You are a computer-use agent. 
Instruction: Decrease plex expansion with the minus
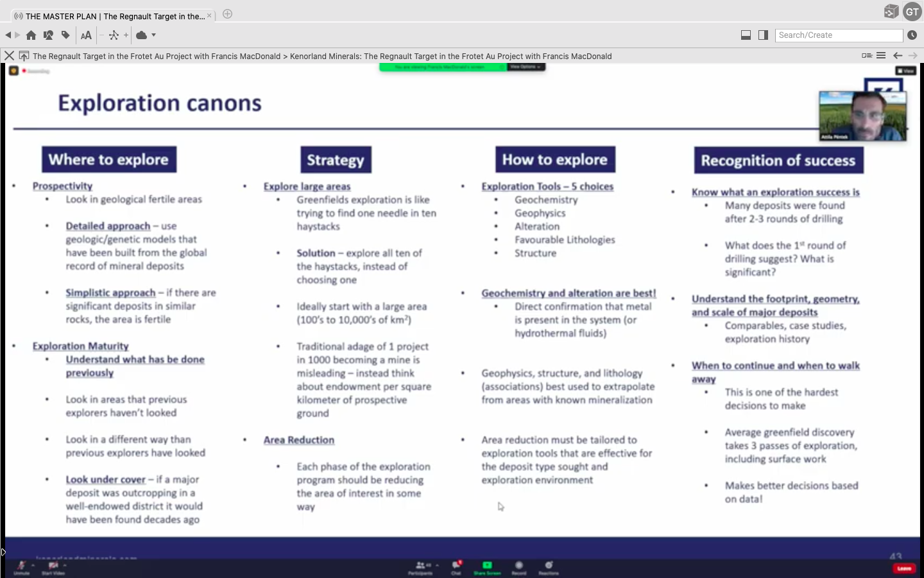coord(101,35)
